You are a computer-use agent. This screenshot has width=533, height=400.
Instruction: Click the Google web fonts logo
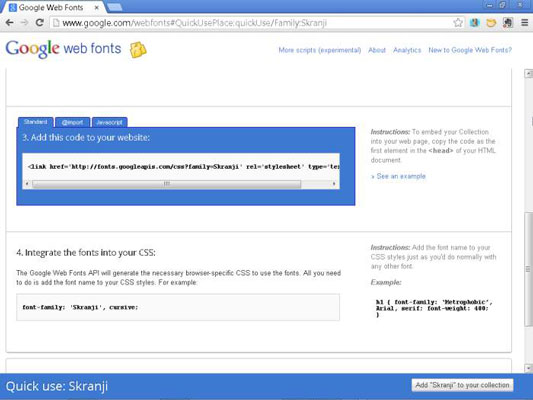[63, 49]
